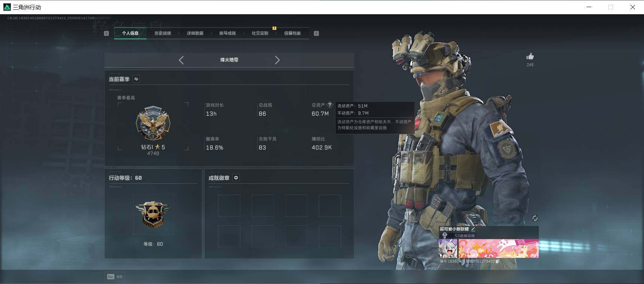Edit nickname with the pencil icon
This screenshot has height=284, width=644.
[x=473, y=229]
